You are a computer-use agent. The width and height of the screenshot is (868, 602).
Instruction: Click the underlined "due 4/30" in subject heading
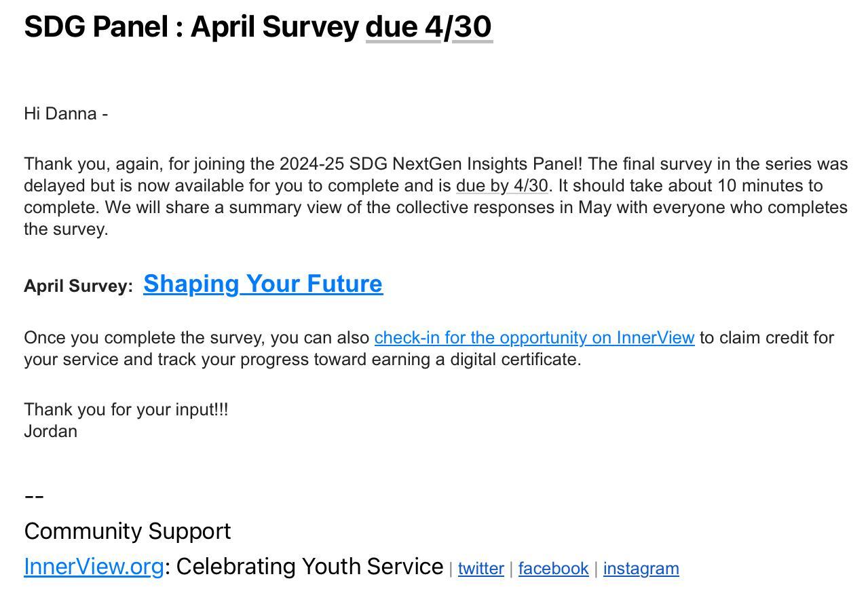[428, 27]
